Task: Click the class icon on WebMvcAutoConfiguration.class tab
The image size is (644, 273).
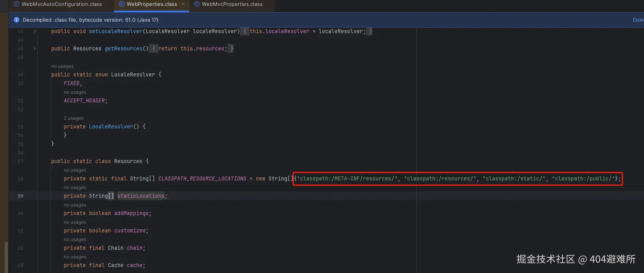Action: 17,4
